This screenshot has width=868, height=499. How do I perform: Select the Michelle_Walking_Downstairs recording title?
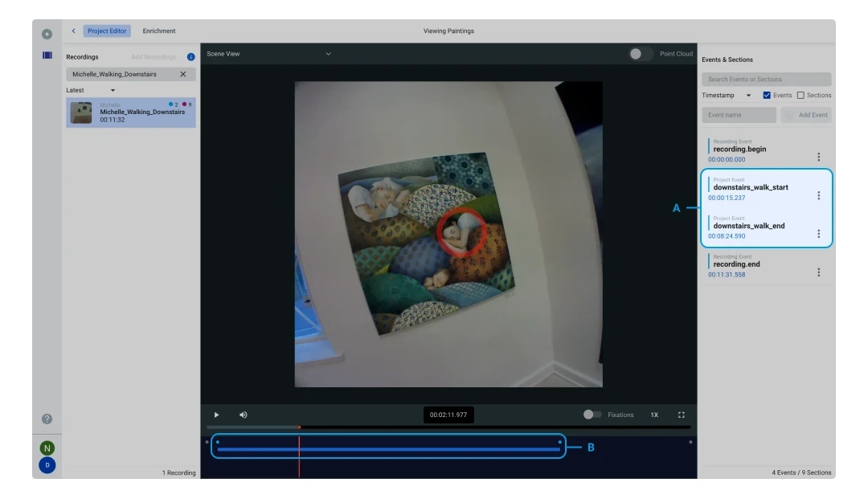142,112
